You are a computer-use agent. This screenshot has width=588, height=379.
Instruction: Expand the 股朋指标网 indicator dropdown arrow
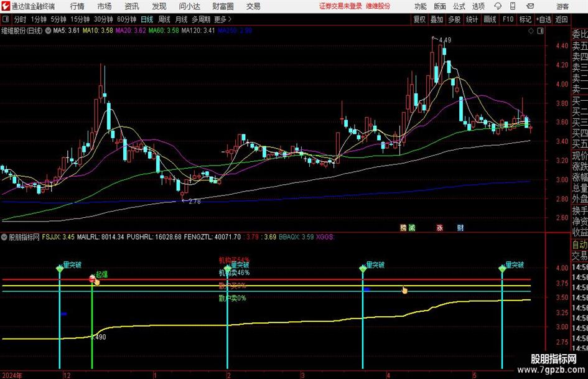coord(4,237)
